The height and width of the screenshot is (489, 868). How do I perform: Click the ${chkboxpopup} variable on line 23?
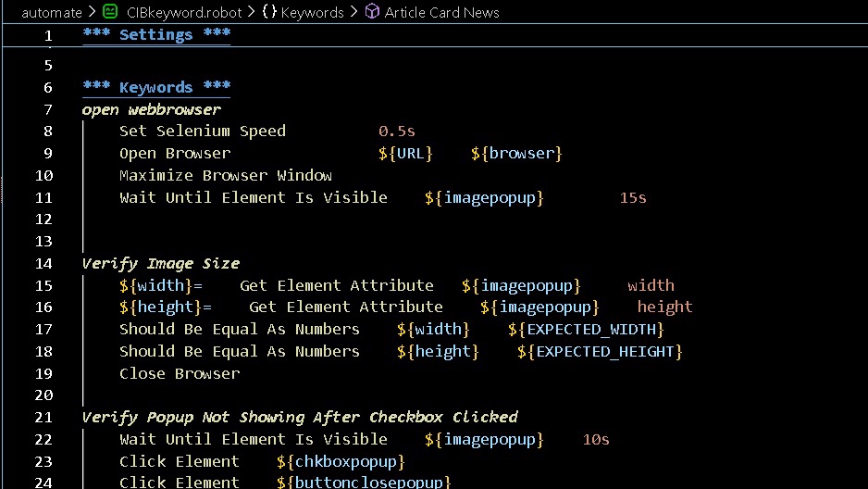[341, 461]
